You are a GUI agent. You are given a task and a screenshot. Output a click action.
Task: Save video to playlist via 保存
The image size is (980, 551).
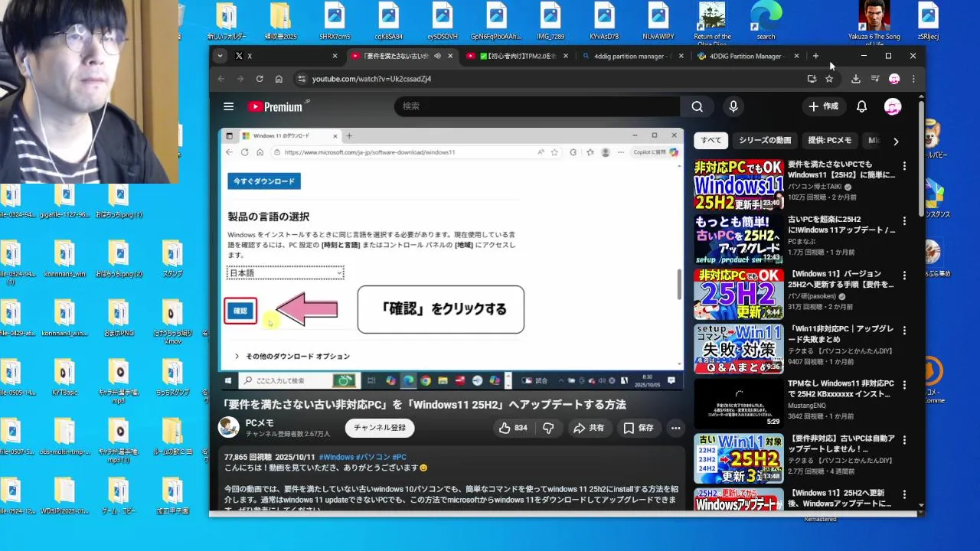pos(639,428)
